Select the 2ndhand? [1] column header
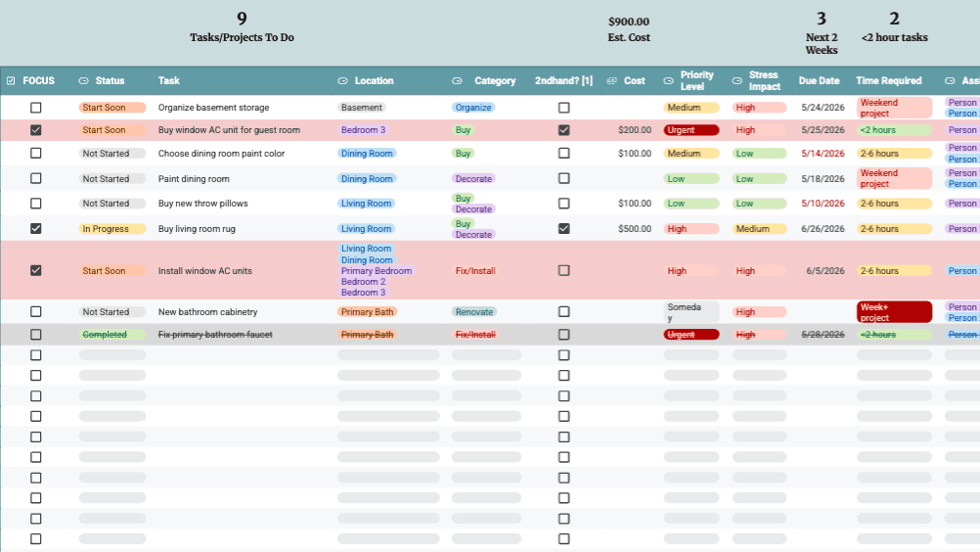 click(x=563, y=80)
